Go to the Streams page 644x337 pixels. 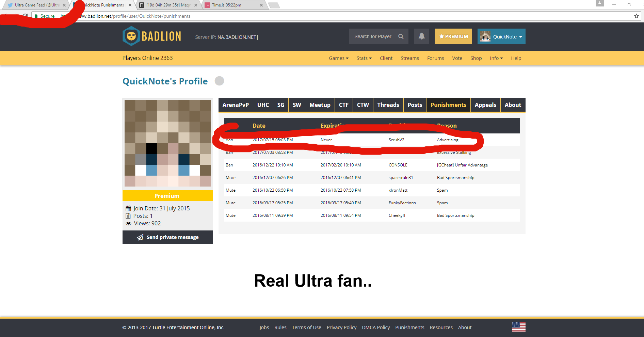point(410,58)
